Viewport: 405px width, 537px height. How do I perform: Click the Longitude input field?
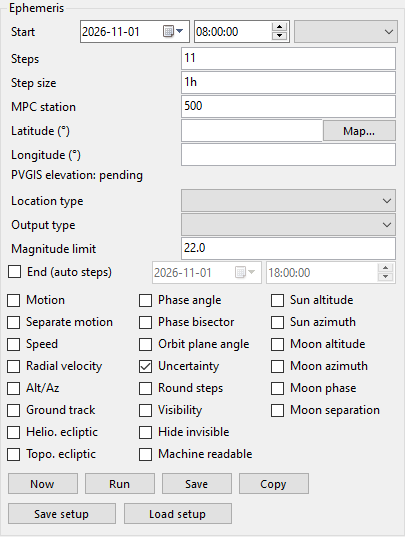[288, 154]
